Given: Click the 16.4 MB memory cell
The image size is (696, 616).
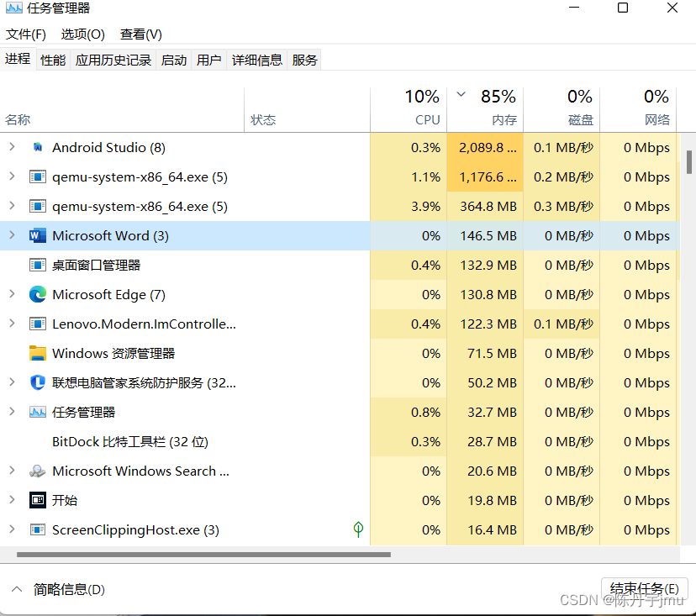Looking at the screenshot, I should pyautogui.click(x=485, y=529).
